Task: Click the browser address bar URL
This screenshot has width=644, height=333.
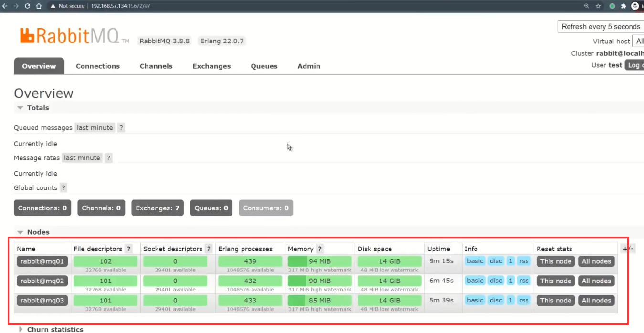Action: pyautogui.click(x=120, y=6)
